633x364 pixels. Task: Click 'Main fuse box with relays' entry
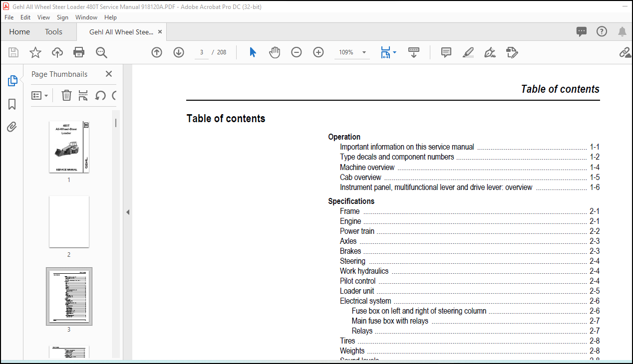coord(390,321)
